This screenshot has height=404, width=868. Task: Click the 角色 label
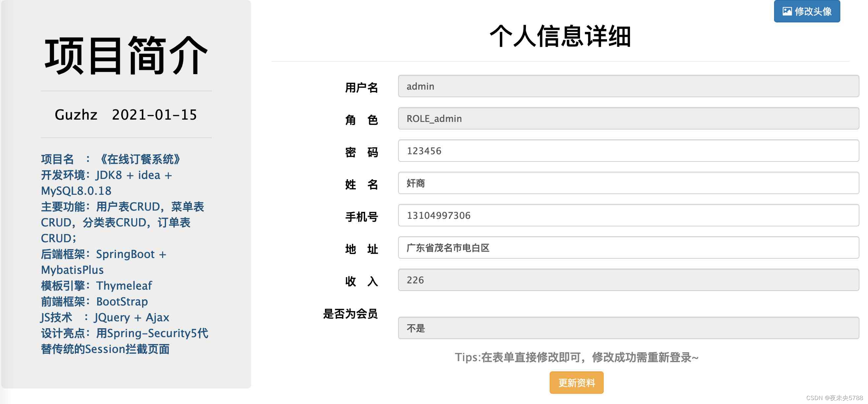pyautogui.click(x=361, y=120)
